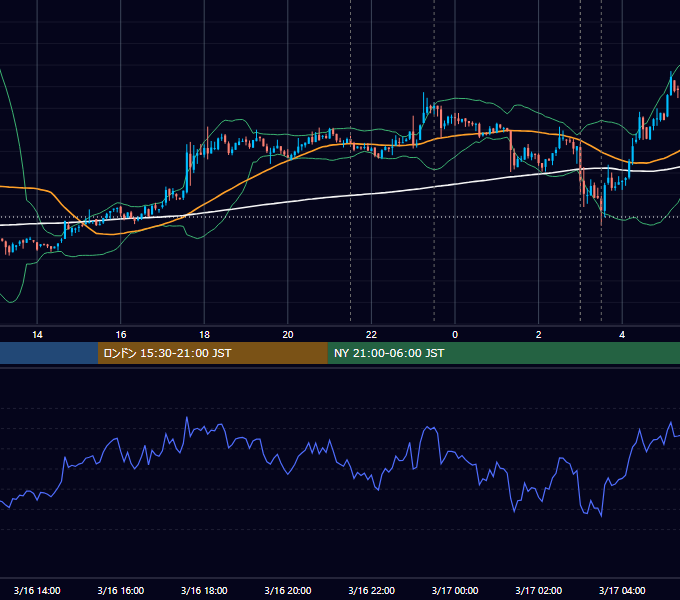Screen dimensions: 680x600
Task: Click the 3/17 00:00 time label
Action: 455,590
